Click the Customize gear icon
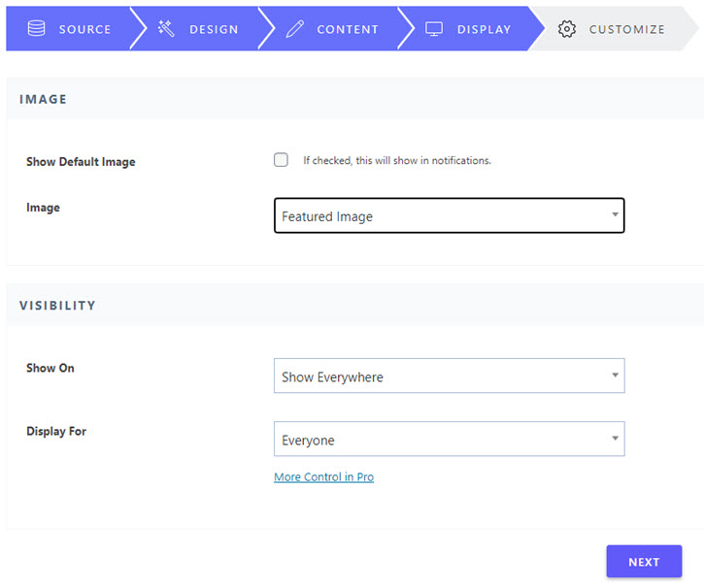The height and width of the screenshot is (588, 704). coord(567,29)
